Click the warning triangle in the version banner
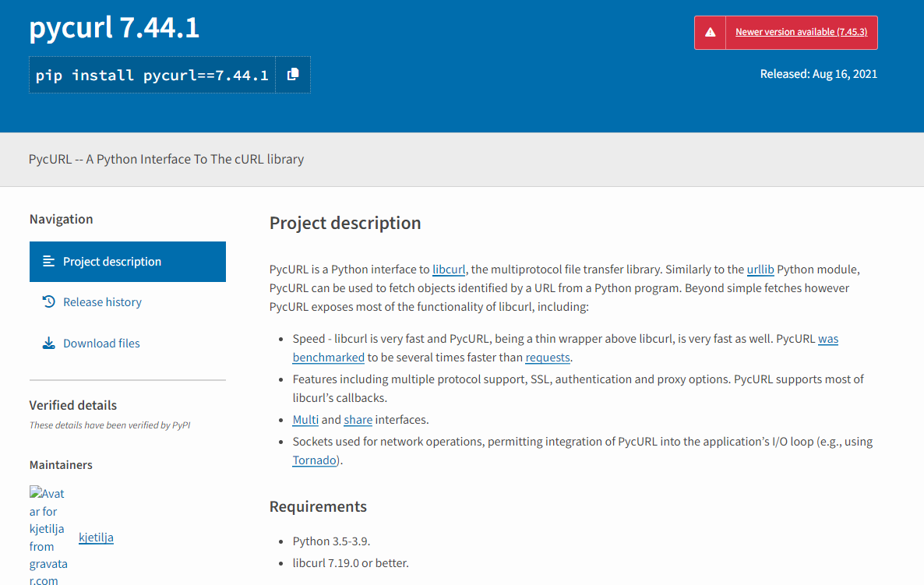 tap(711, 32)
